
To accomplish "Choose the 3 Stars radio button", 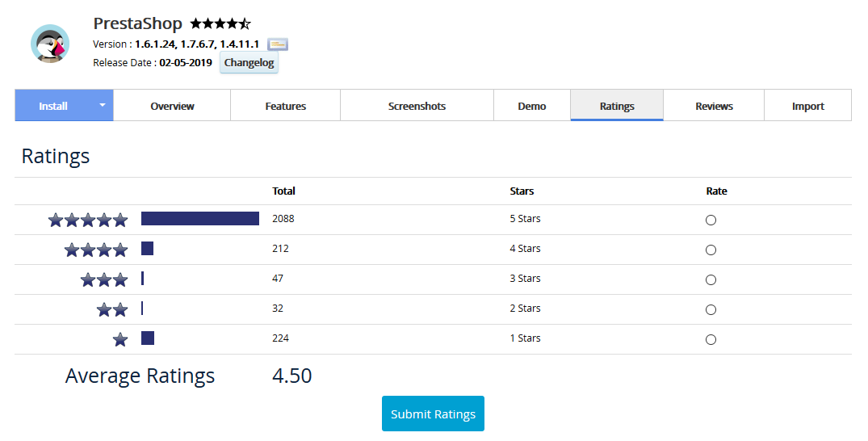I will point(711,279).
